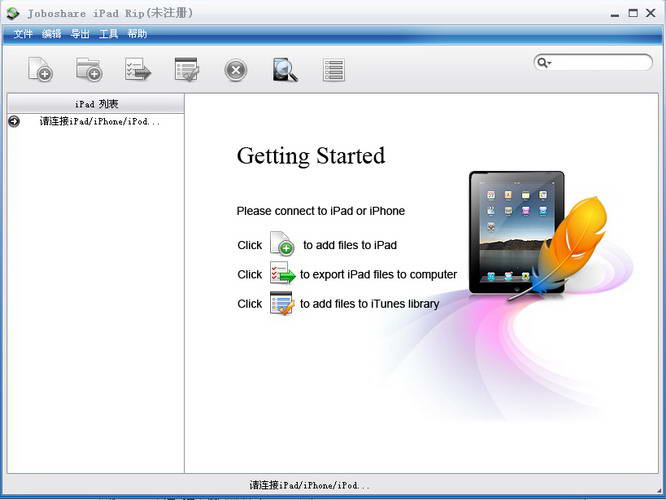Open the 文件 menu
This screenshot has width=666, height=500.
click(x=23, y=34)
